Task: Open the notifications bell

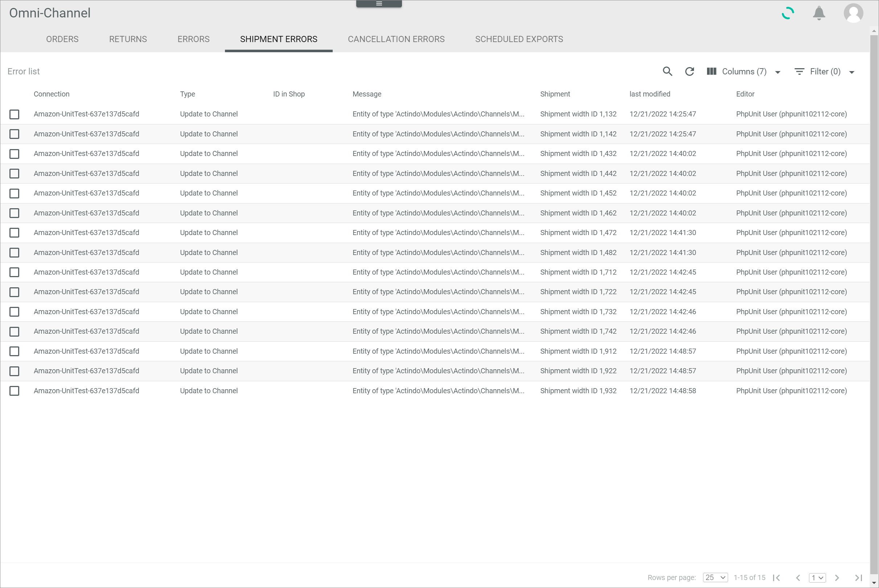Action: pyautogui.click(x=819, y=13)
